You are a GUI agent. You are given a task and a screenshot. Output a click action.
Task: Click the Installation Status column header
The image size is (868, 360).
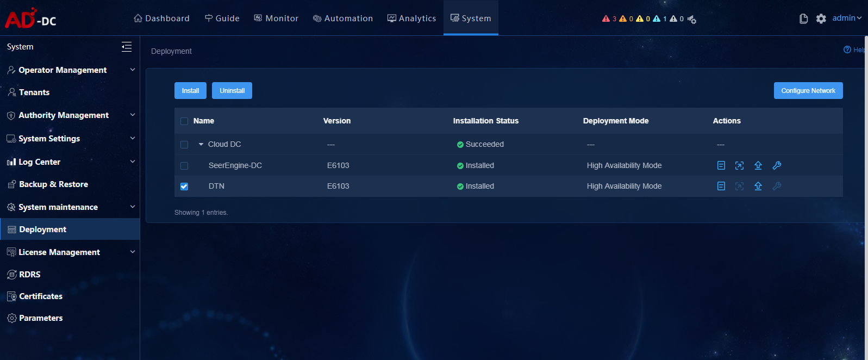(486, 121)
